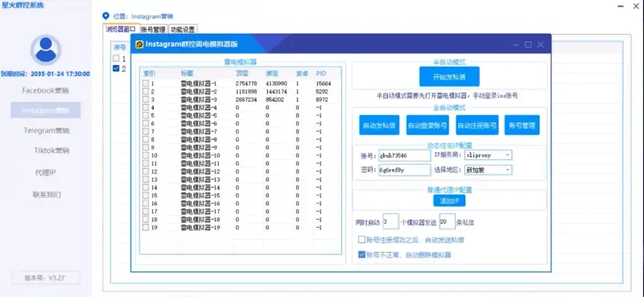Click the Instagram群控 dialog title icon
This screenshot has height=297, width=644.
[x=139, y=44]
